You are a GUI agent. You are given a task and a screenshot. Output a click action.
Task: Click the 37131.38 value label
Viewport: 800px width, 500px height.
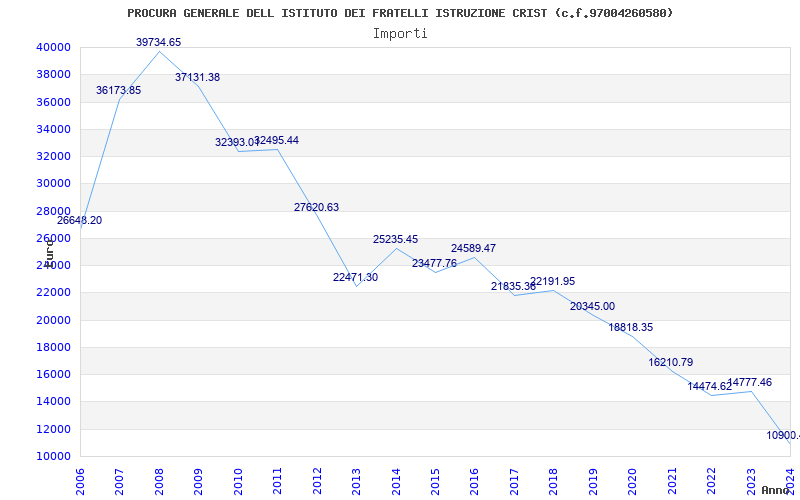pyautogui.click(x=197, y=78)
